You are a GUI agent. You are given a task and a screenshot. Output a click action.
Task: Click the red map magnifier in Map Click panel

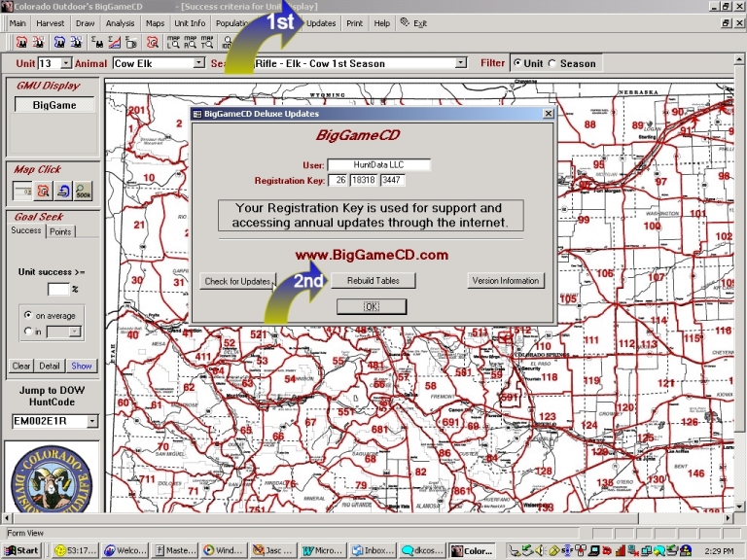pos(43,191)
